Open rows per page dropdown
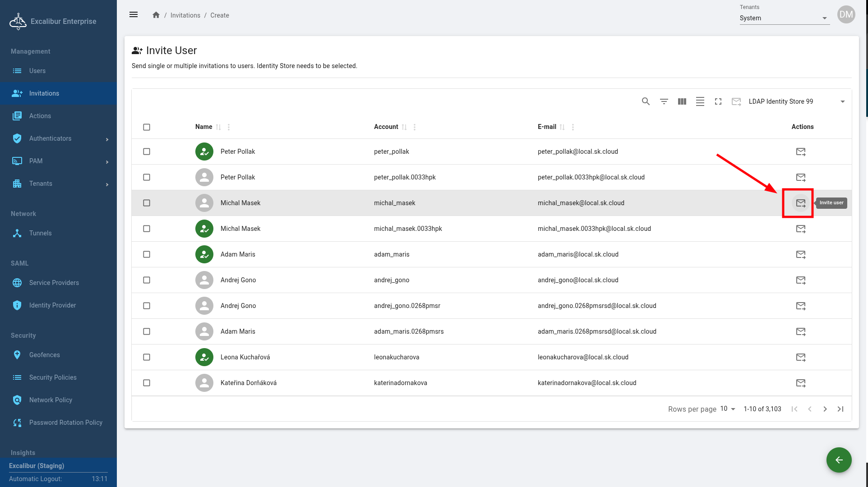 pyautogui.click(x=728, y=409)
